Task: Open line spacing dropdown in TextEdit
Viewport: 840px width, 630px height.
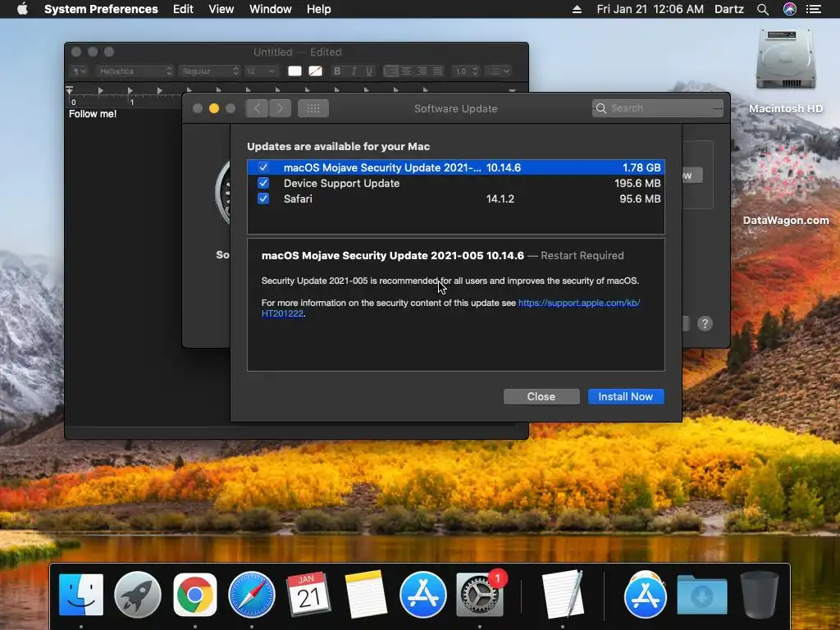Action: point(465,71)
